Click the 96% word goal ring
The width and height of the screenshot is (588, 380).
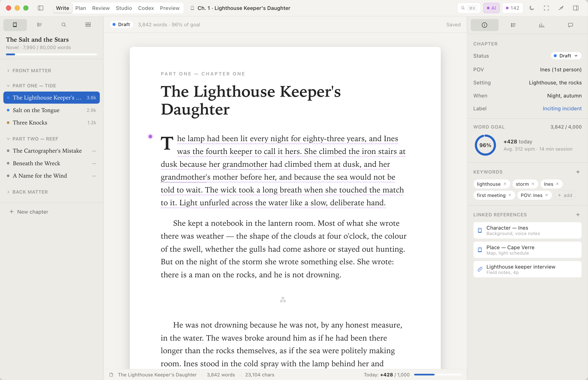[x=485, y=145]
